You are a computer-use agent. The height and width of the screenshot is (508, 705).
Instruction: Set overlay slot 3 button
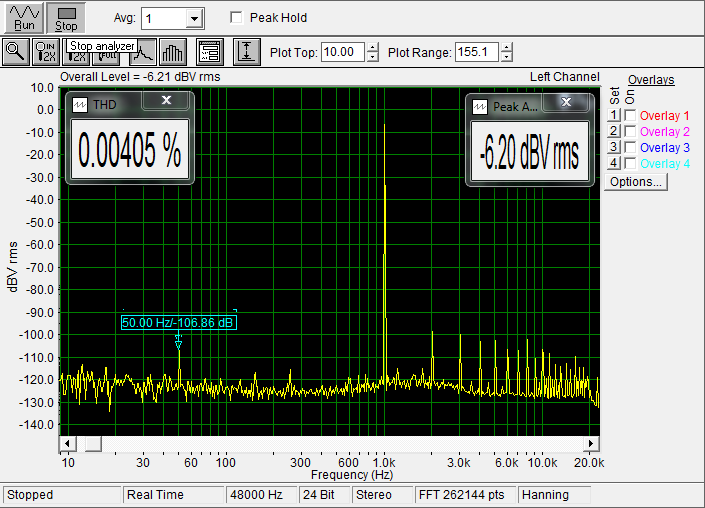tap(614, 147)
